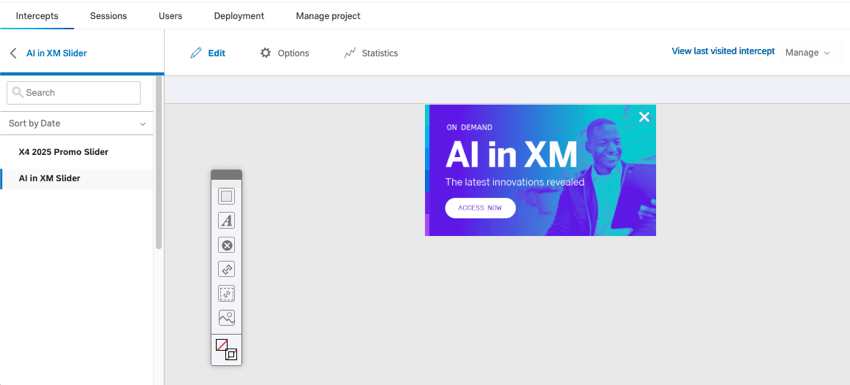This screenshot has height=385, width=850.
Task: Select the dashed embedded target tool
Action: (x=227, y=293)
